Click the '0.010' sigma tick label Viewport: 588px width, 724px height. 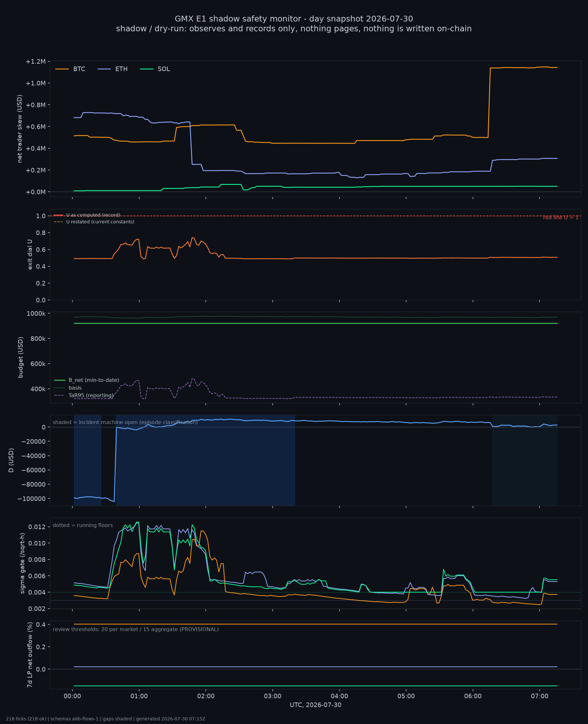[x=37, y=543]
